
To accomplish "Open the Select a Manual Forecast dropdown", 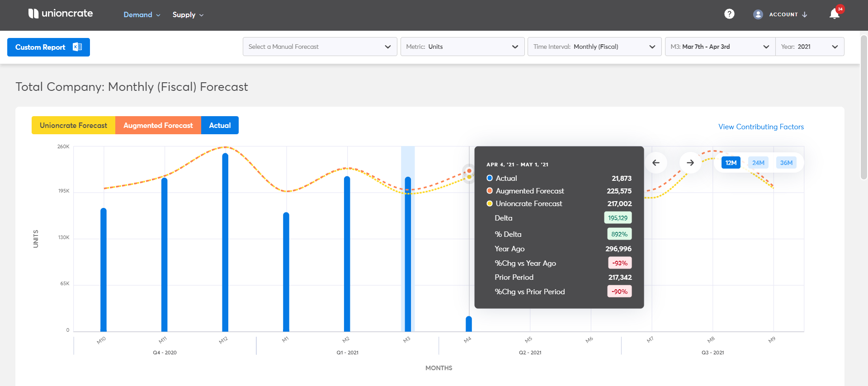I will (320, 47).
